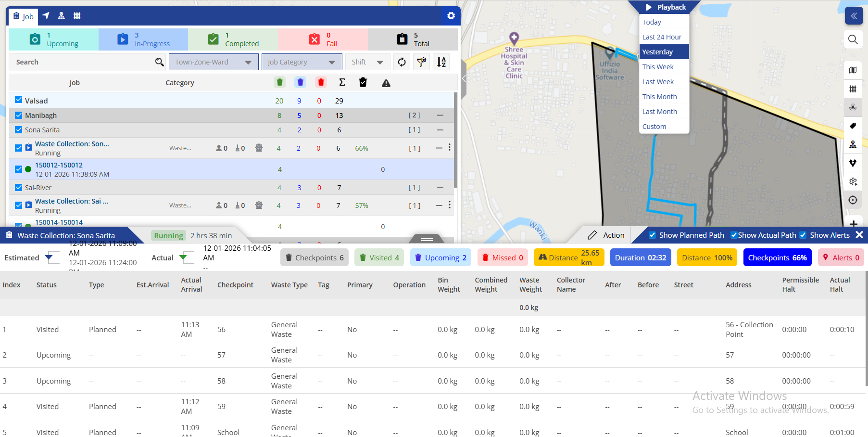The height and width of the screenshot is (437, 868).
Task: Click the sort A-Z icon
Action: click(441, 62)
